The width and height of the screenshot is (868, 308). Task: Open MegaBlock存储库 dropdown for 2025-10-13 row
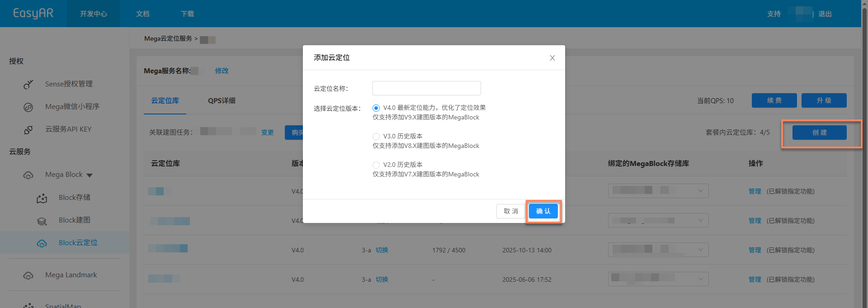658,250
